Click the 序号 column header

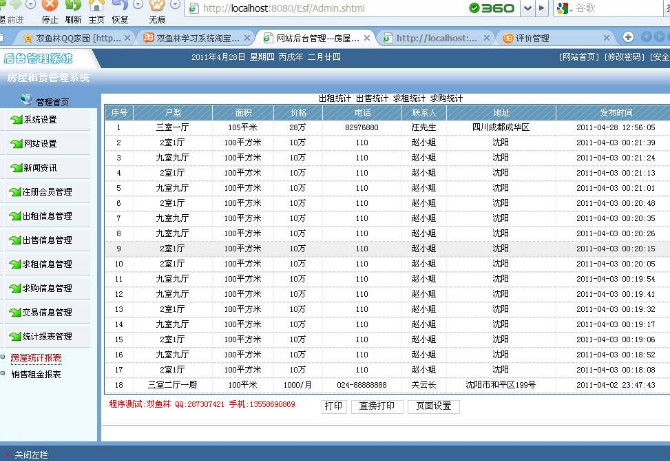click(x=119, y=113)
